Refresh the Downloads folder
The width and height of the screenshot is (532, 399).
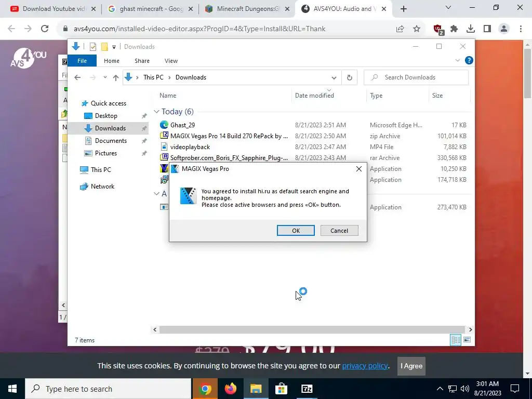350,78
